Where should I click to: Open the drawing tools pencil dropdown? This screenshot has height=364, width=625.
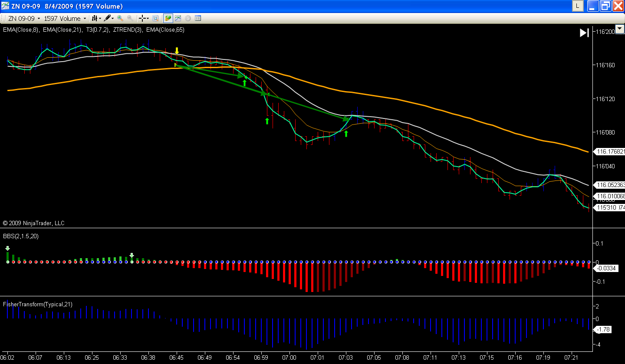coord(109,18)
